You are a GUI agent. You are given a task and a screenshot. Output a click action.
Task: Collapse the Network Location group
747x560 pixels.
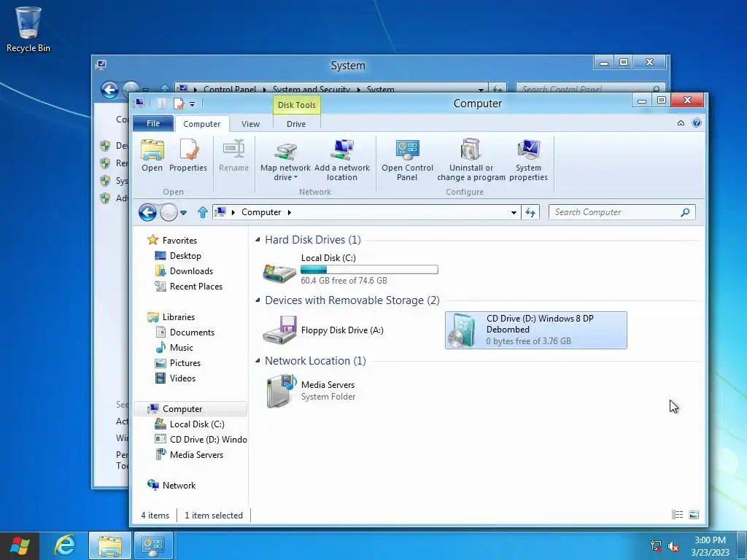point(258,360)
